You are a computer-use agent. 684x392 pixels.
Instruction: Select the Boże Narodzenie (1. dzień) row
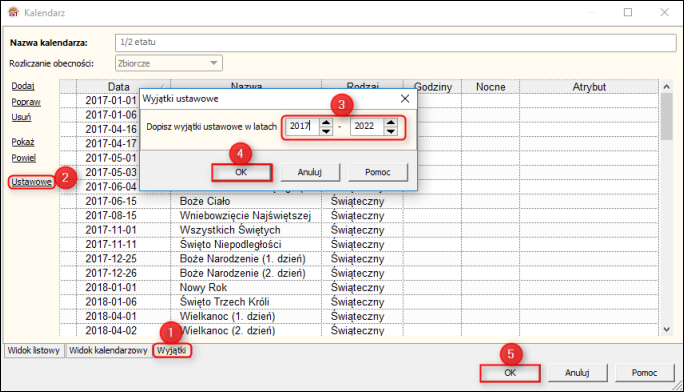coord(359,259)
